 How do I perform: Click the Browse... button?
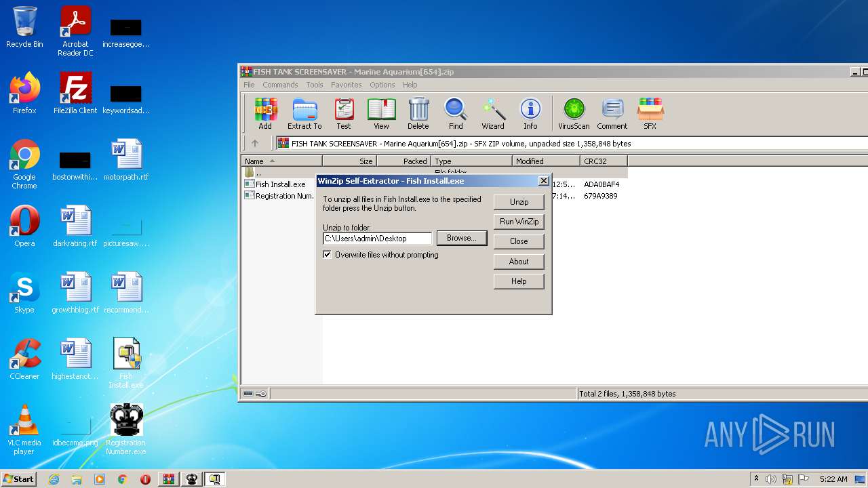tap(462, 238)
